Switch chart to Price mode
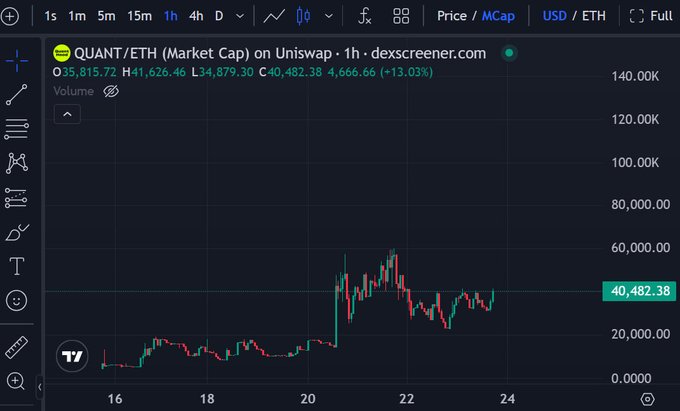 (x=451, y=16)
